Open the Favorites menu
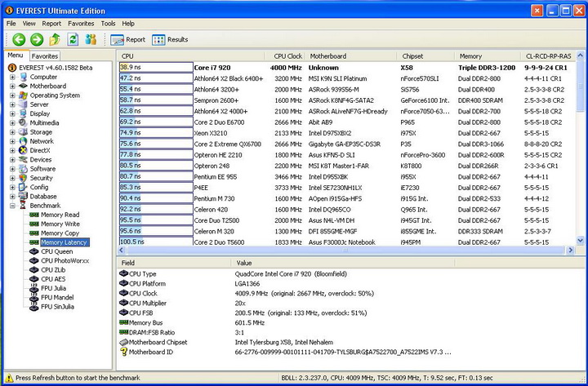 (81, 24)
